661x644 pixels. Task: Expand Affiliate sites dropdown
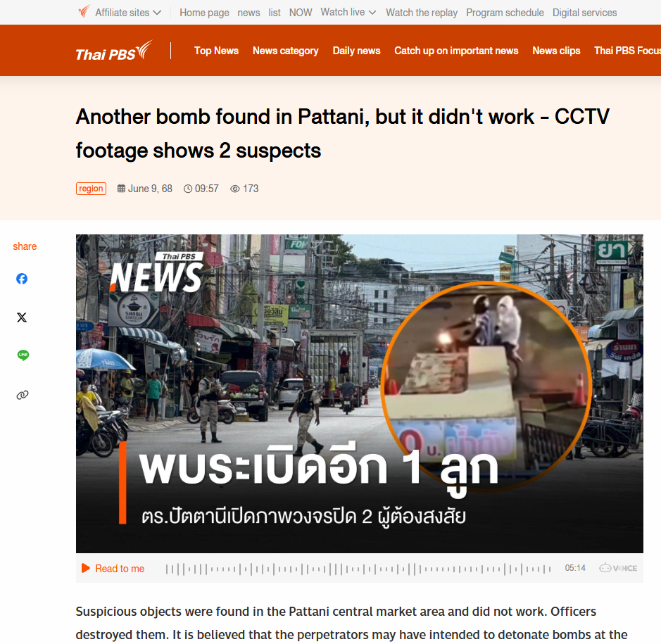pos(128,13)
